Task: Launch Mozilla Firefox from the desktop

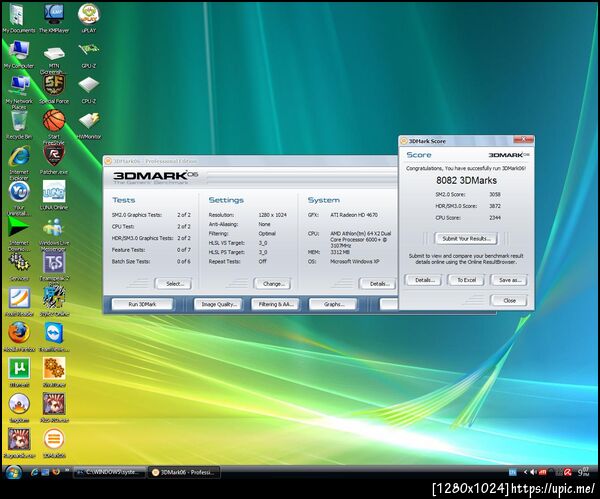Action: tap(19, 337)
